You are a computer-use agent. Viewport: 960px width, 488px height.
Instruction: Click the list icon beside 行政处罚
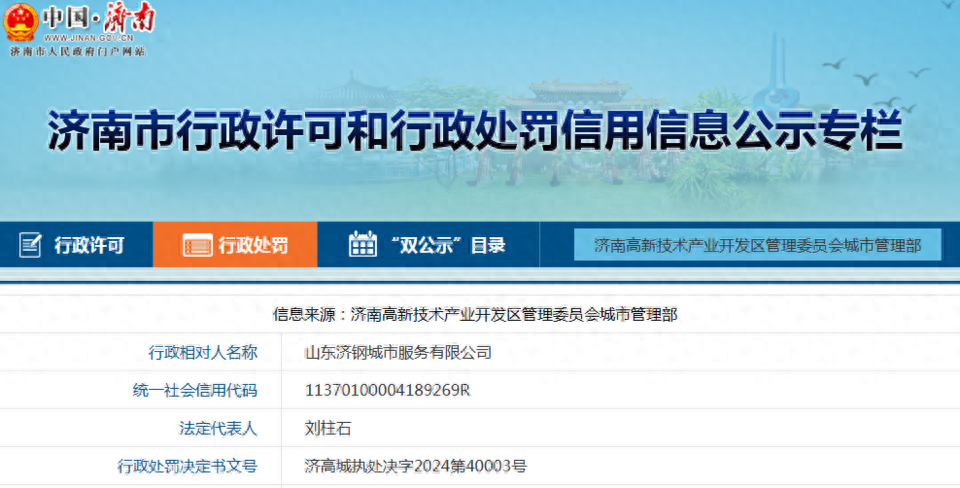coord(197,245)
